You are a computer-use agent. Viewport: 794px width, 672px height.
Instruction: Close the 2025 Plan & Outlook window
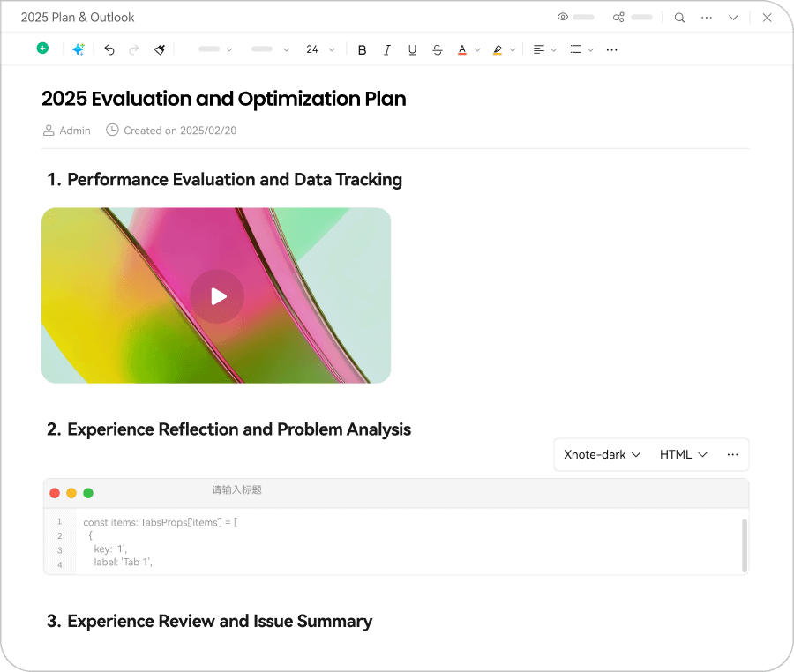[768, 18]
